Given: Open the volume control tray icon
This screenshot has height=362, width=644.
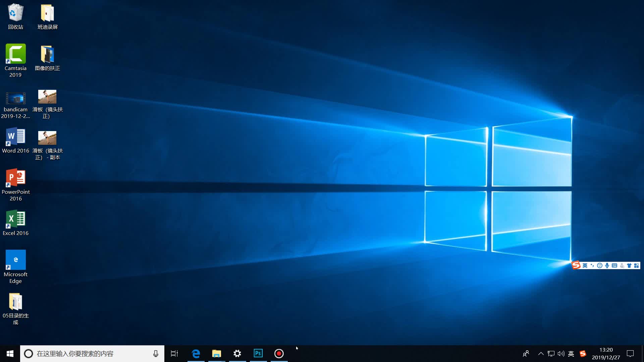Looking at the screenshot, I should pyautogui.click(x=561, y=354).
